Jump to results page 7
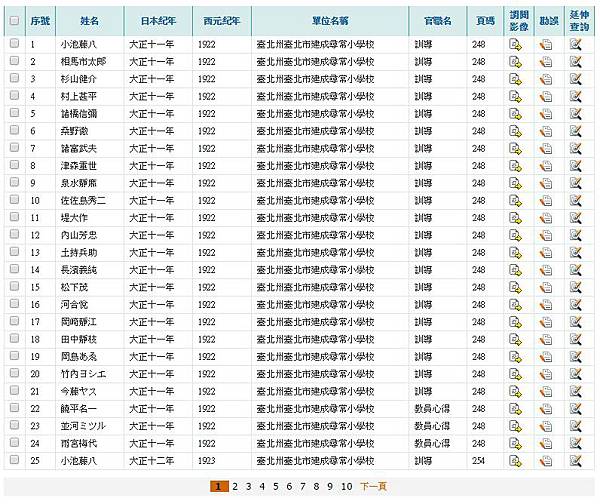This screenshot has height=504, width=600. pyautogui.click(x=303, y=487)
